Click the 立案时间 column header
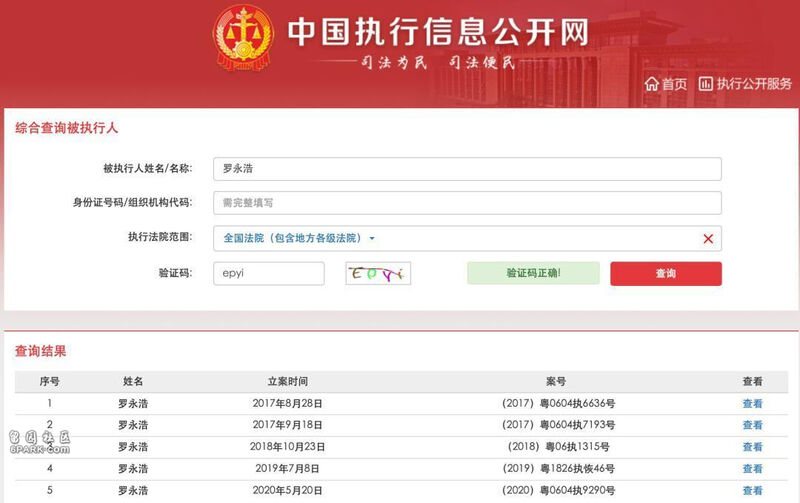This screenshot has width=800, height=503. 287,381
